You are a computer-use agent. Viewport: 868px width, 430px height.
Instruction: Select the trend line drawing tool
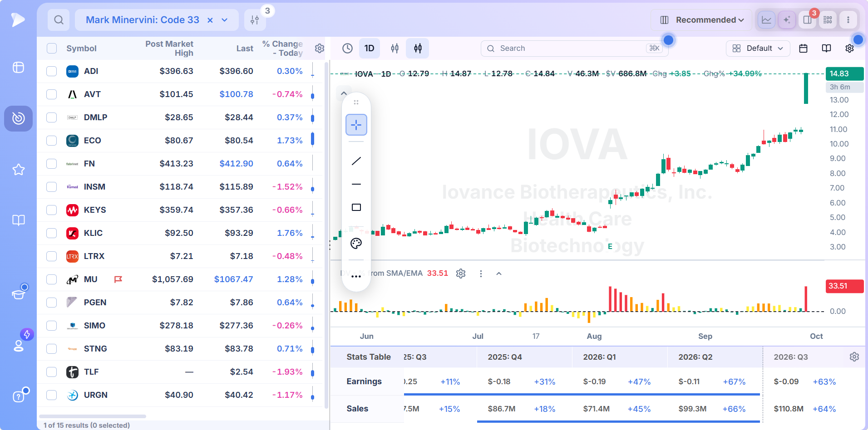pyautogui.click(x=356, y=161)
